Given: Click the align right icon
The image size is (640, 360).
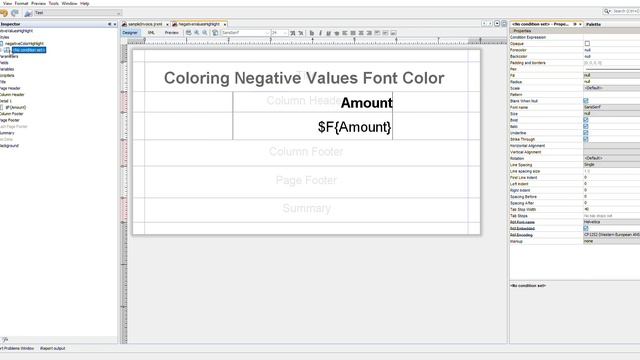Looking at the screenshot, I should click(369, 33).
